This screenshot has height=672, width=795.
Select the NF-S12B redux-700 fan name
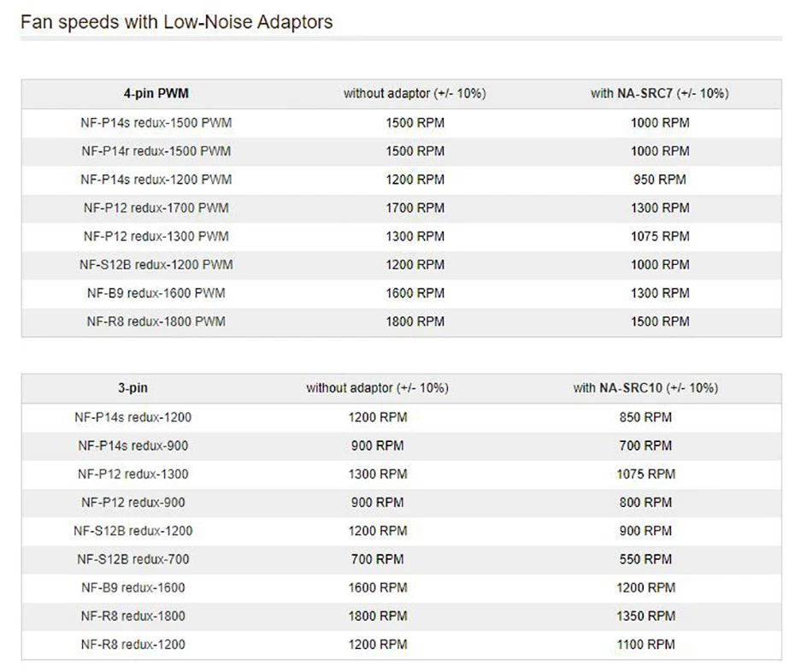pyautogui.click(x=133, y=559)
